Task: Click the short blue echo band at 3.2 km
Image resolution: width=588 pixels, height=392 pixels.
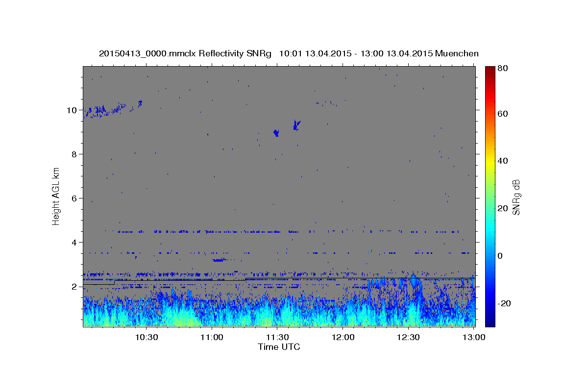Action: pyautogui.click(x=219, y=260)
